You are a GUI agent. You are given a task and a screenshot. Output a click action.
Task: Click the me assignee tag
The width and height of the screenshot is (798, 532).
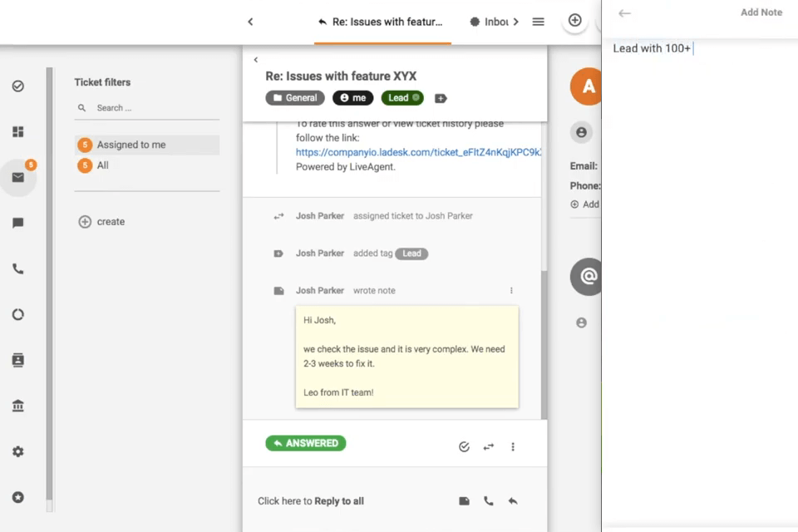pyautogui.click(x=352, y=98)
